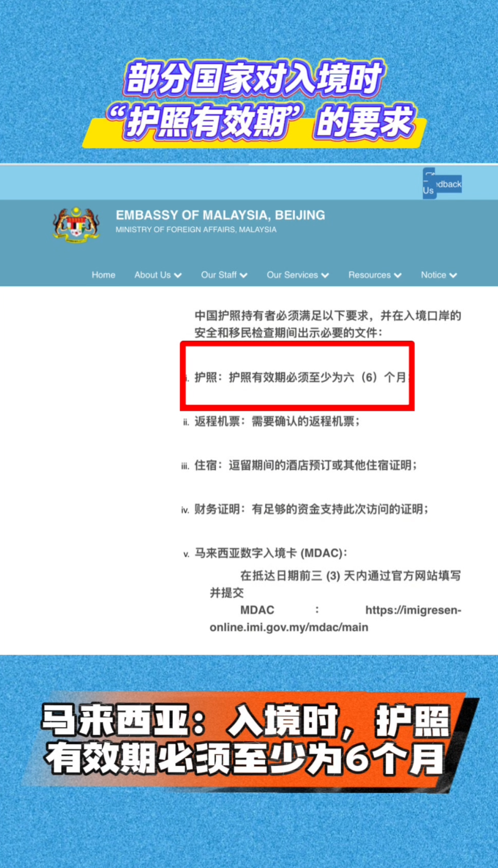Click the chevron beside Our Services
Image resolution: width=498 pixels, height=868 pixels.
point(325,275)
